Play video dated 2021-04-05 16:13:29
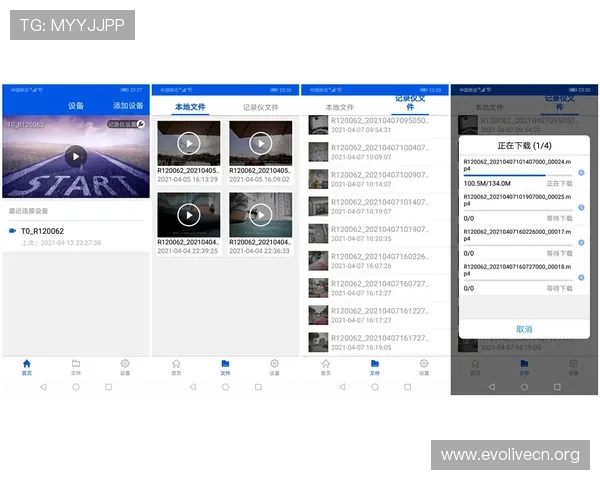The image size is (600, 480). pos(189,143)
